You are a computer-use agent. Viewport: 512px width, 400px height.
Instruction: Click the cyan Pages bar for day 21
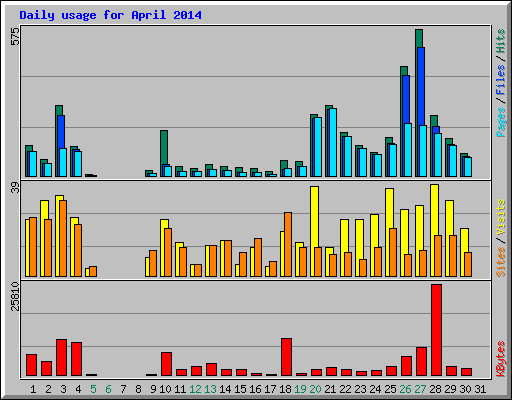tap(333, 142)
